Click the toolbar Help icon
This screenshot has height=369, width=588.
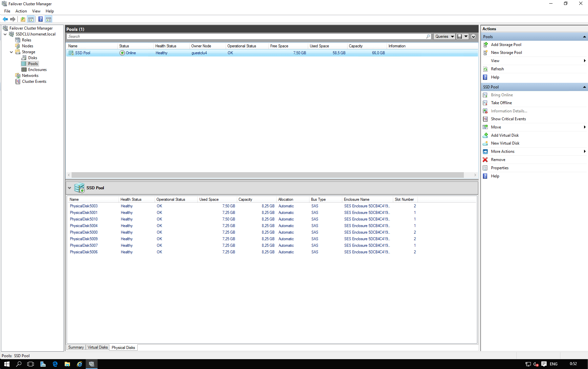pos(40,19)
